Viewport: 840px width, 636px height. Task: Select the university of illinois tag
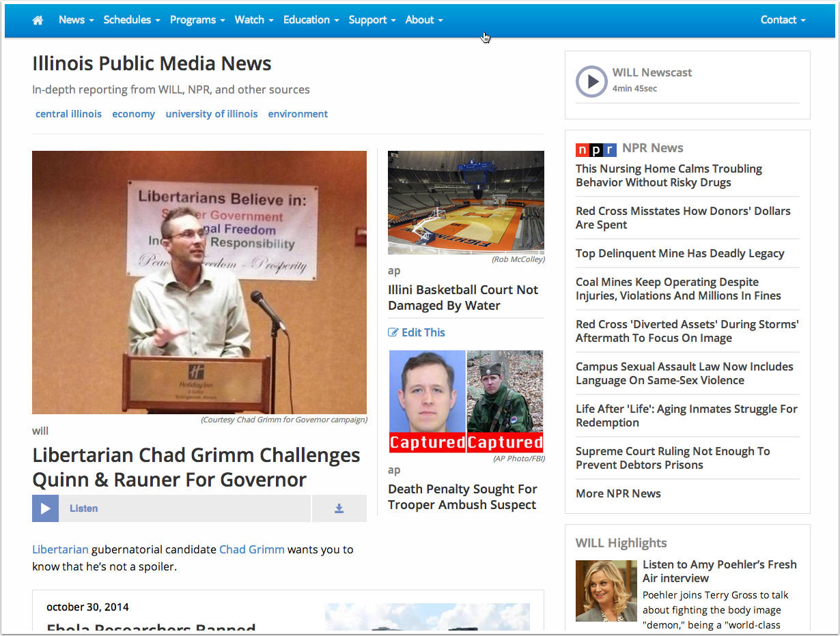(212, 114)
